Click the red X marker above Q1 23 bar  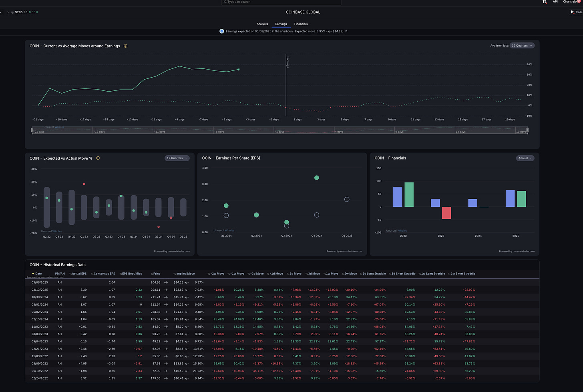[x=84, y=184]
